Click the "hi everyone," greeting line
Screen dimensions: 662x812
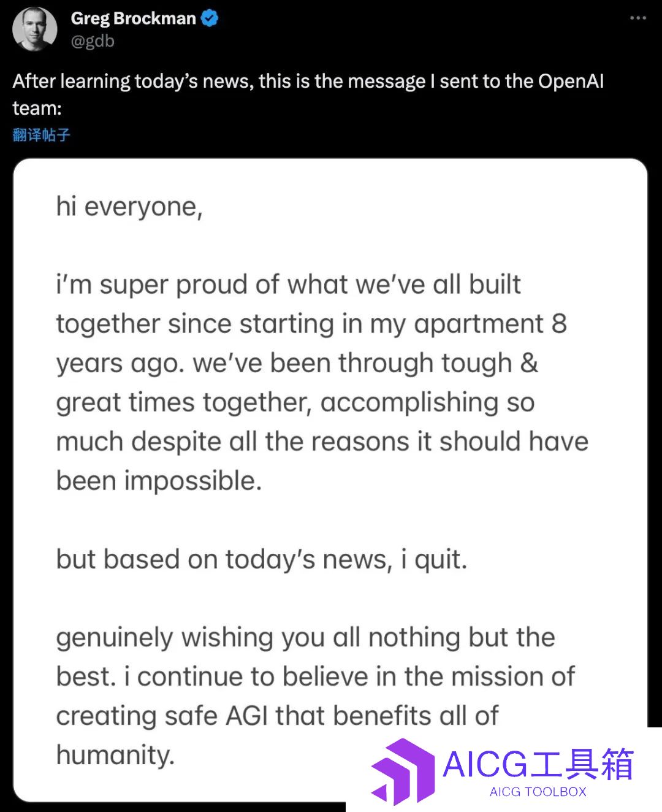129,207
